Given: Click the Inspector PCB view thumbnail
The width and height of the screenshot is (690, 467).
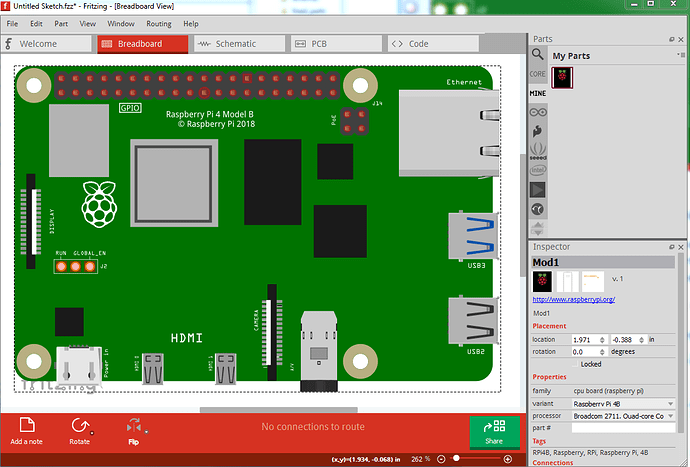Looking at the screenshot, I should 593,282.
